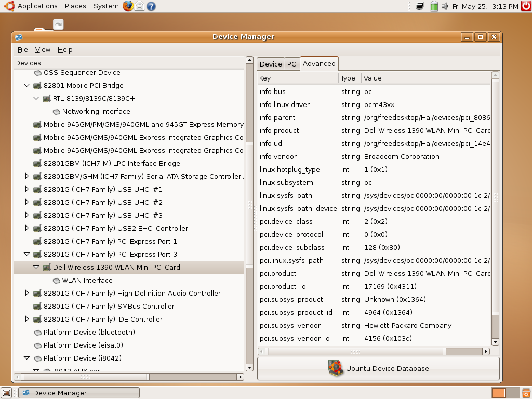Click the network monitor tray icon

pos(420,6)
